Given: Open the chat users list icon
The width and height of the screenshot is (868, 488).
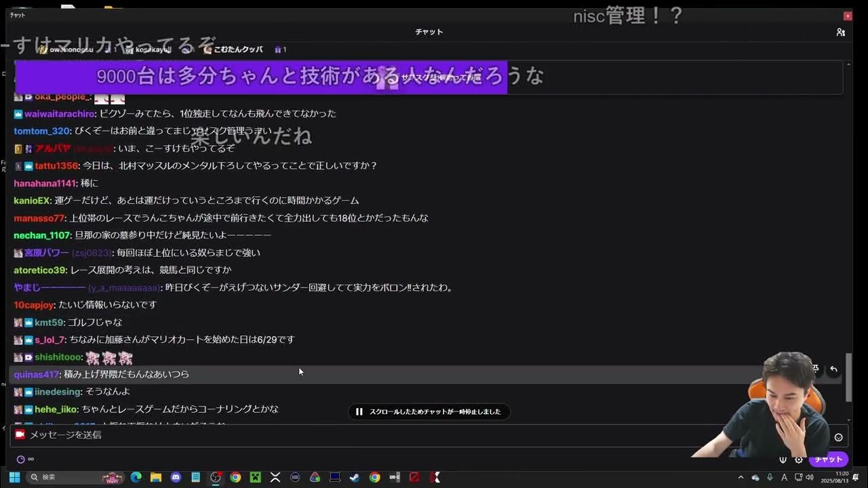Looking at the screenshot, I should coord(840,32).
